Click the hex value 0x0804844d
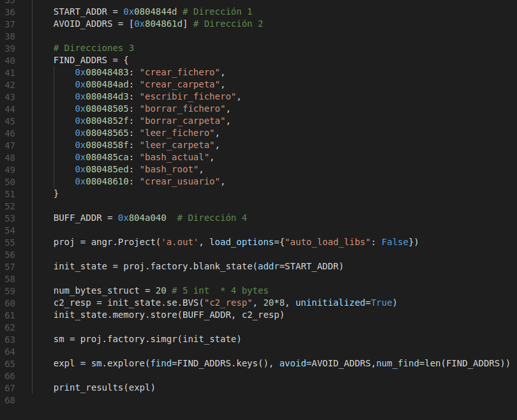Viewport: 517px width, 420px height. pyautogui.click(x=150, y=12)
